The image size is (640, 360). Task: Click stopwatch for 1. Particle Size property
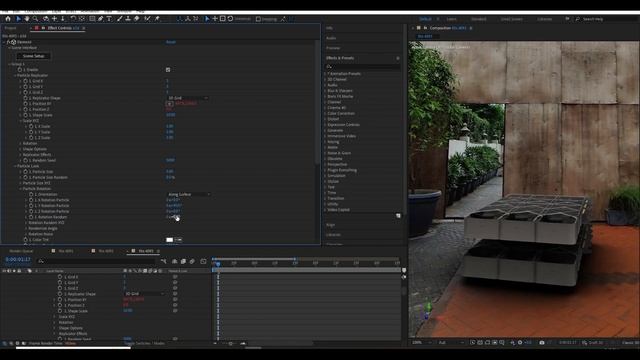[25, 172]
